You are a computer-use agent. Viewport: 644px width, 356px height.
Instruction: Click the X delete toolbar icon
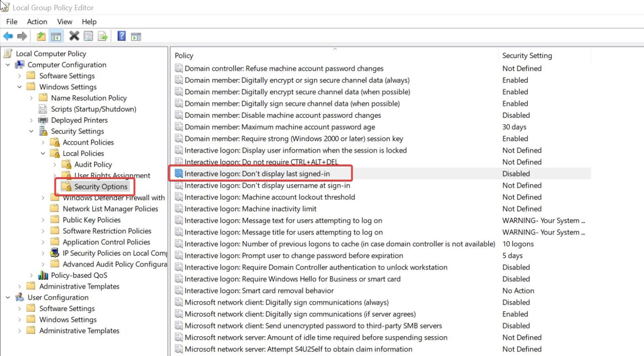[x=74, y=36]
